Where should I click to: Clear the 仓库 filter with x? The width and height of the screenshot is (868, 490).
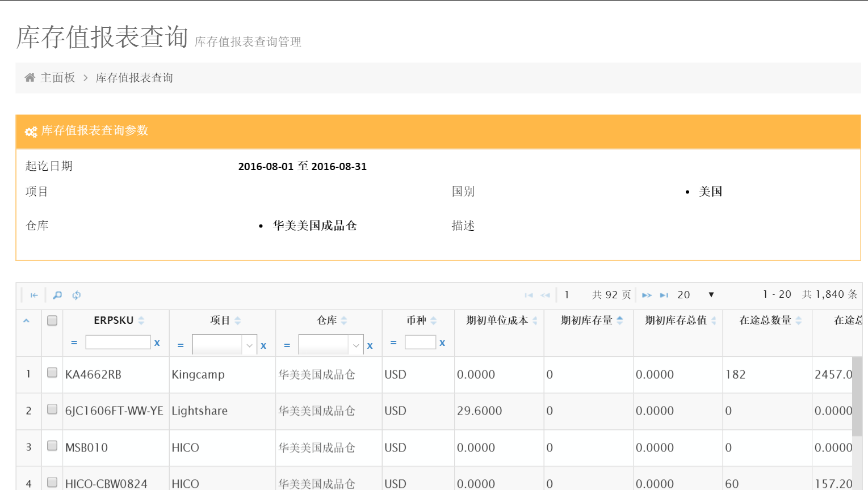pyautogui.click(x=370, y=345)
